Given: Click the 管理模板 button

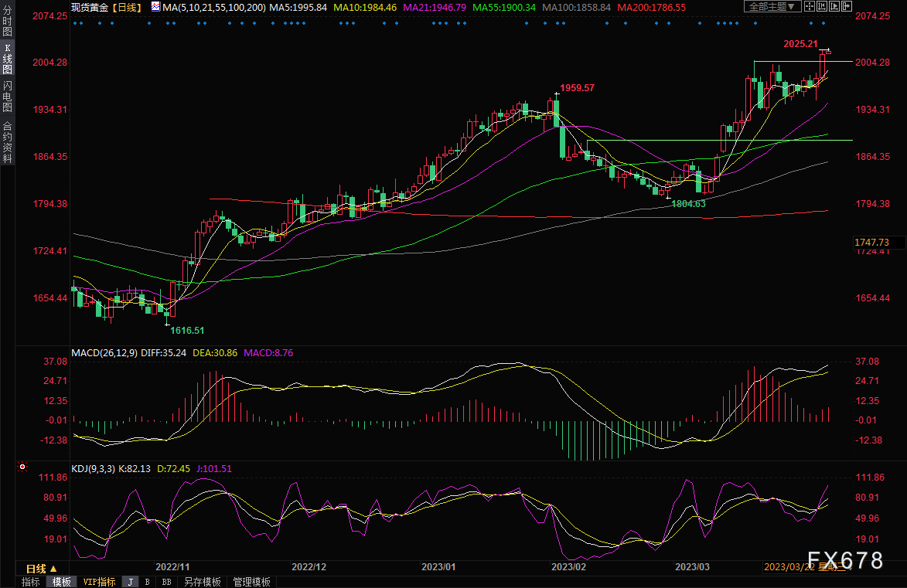Looking at the screenshot, I should coord(251,582).
